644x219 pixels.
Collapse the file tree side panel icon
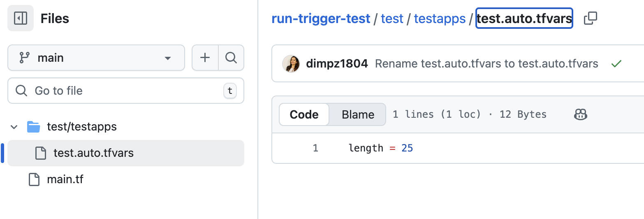20,18
